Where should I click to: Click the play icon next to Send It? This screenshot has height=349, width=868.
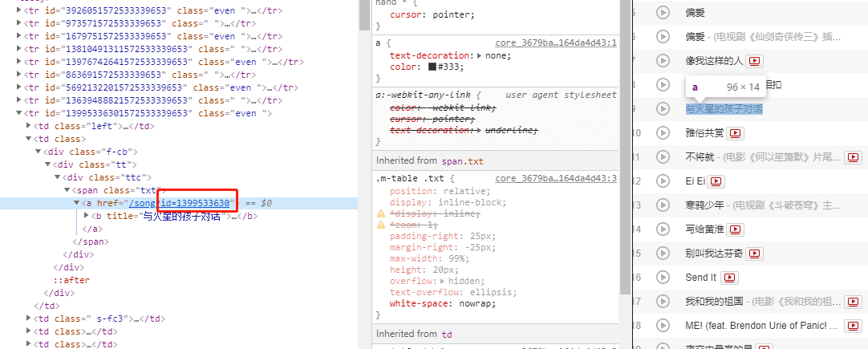pos(663,278)
